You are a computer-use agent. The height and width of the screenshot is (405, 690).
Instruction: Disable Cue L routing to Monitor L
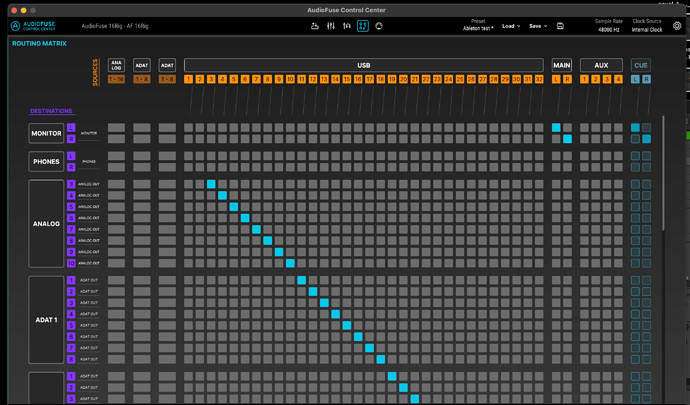pyautogui.click(x=635, y=128)
